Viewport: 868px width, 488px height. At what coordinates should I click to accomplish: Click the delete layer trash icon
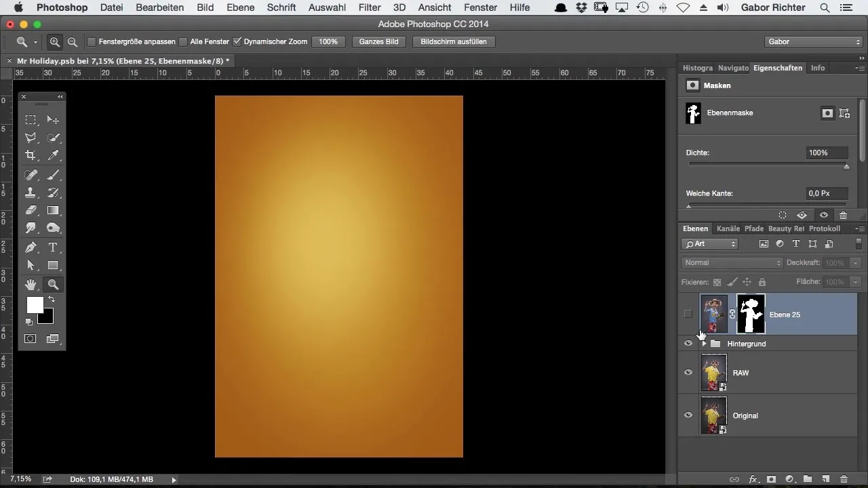click(x=844, y=479)
